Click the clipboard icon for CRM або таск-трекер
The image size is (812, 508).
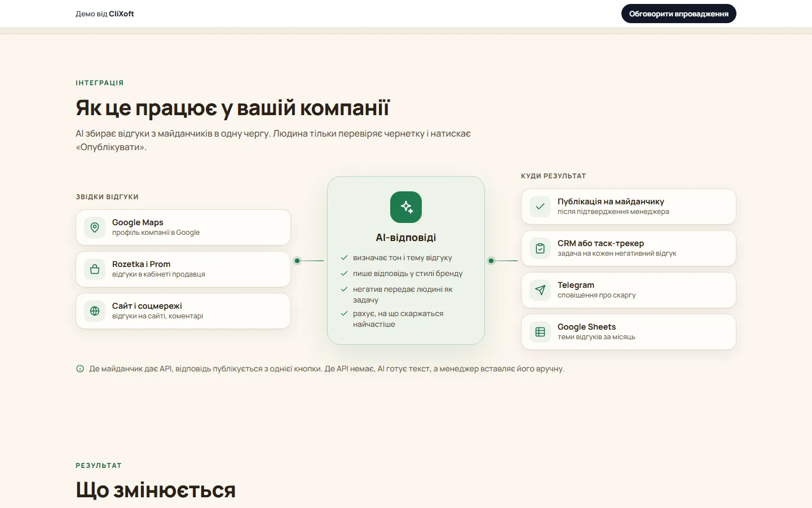540,248
